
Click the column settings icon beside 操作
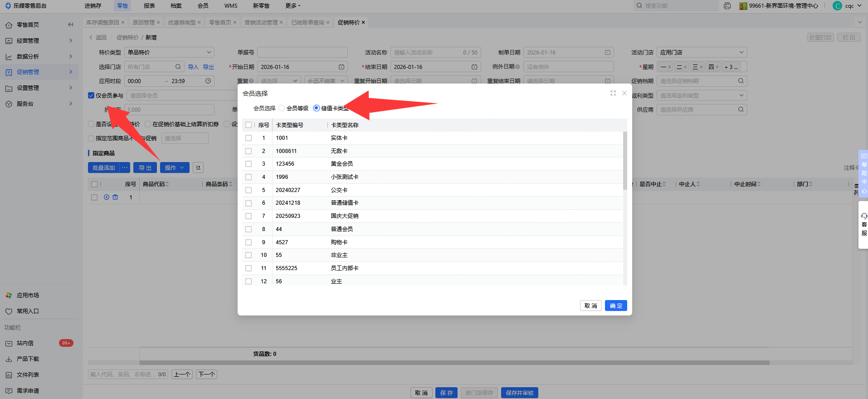[198, 168]
